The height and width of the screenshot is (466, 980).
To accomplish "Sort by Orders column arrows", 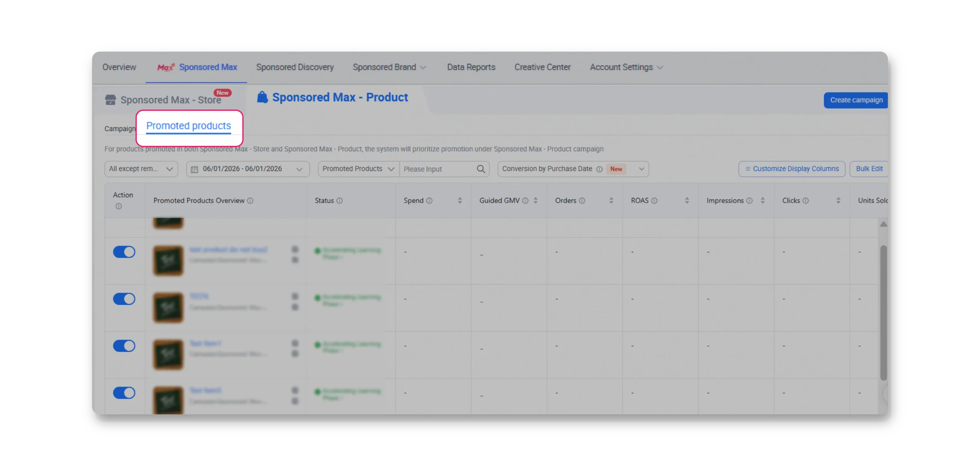I will tap(611, 201).
